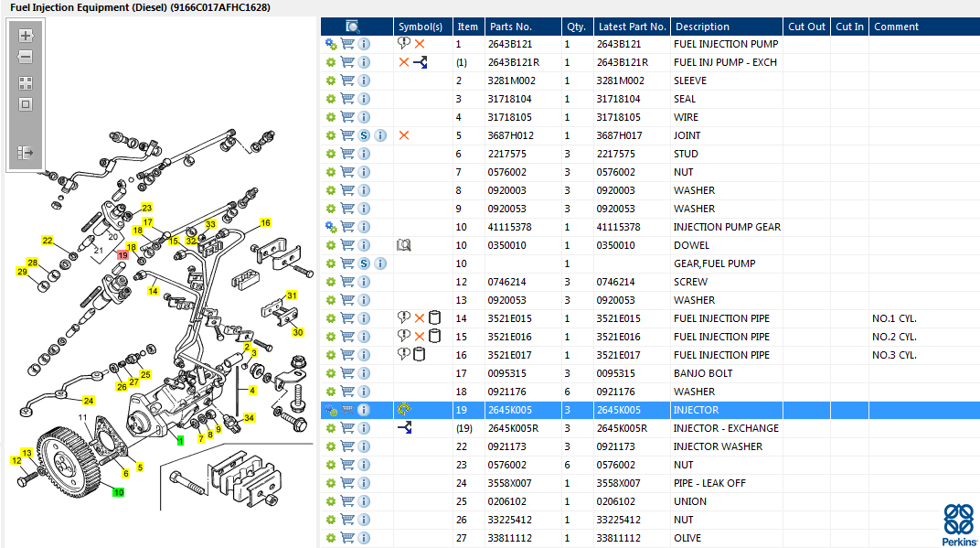Screen dimensions: 980x548
Task: Click the list-with-arrow icon at diagram toolbar bottom
Action: [26, 153]
